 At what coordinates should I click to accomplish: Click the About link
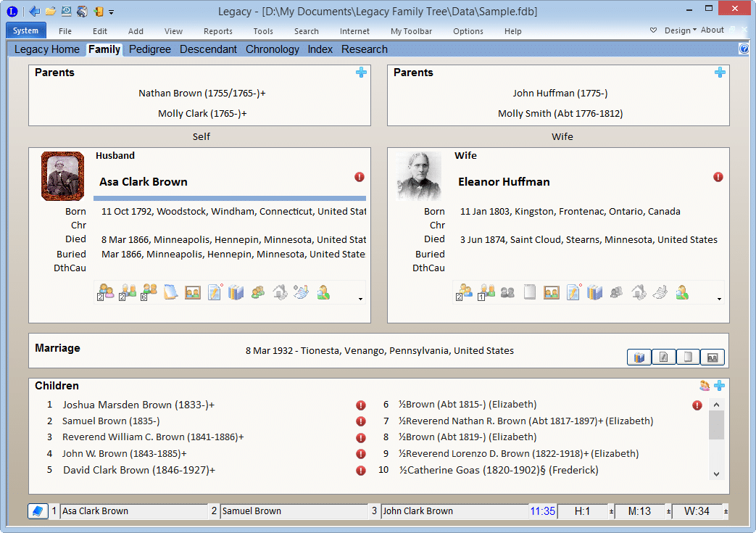click(x=712, y=30)
